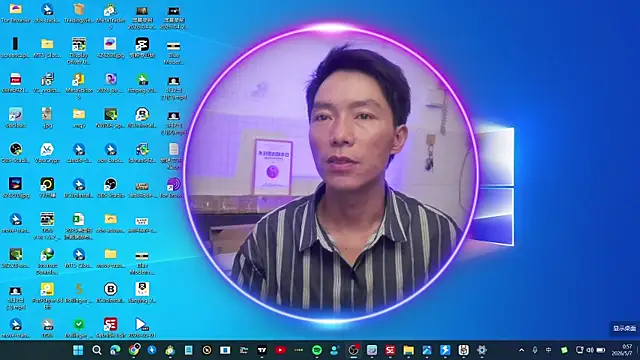This screenshot has width=640, height=360.
Task: Open the Windows Start menu
Action: pyautogui.click(x=78, y=350)
